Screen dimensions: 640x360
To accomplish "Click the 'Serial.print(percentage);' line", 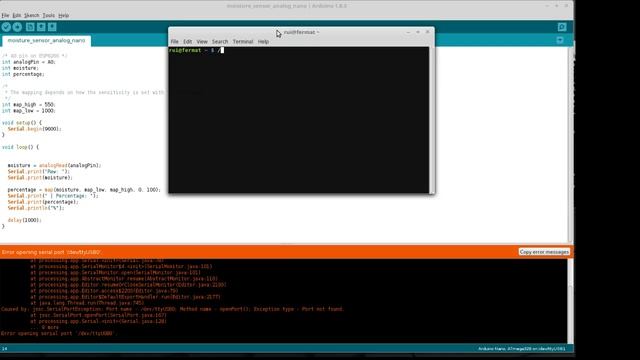I will pos(43,202).
